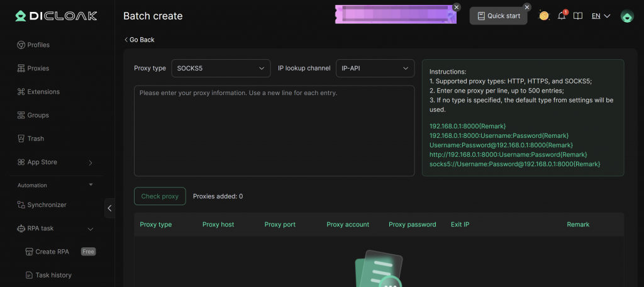Collapse the Automation section arrow
The width and height of the screenshot is (644, 287).
[x=91, y=185]
